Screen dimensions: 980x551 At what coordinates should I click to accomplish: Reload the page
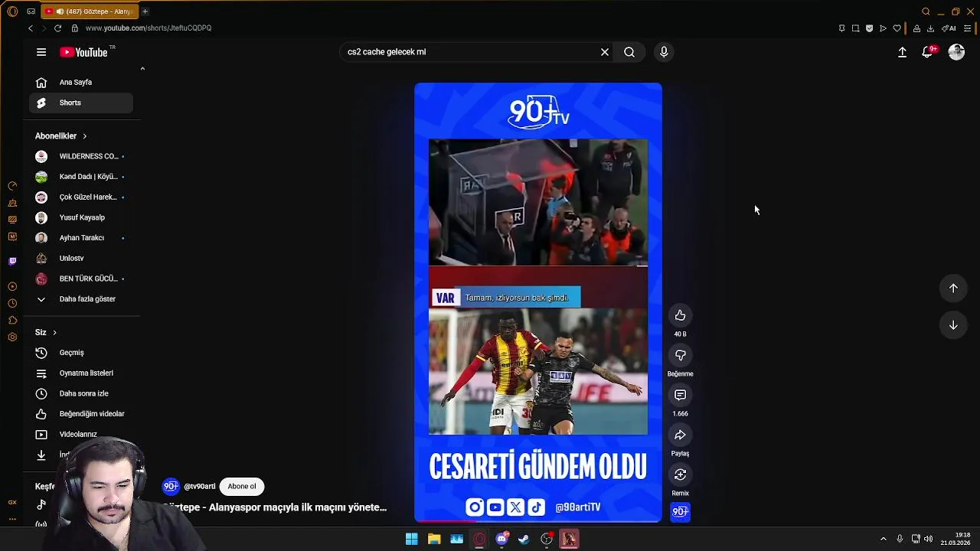coord(57,28)
